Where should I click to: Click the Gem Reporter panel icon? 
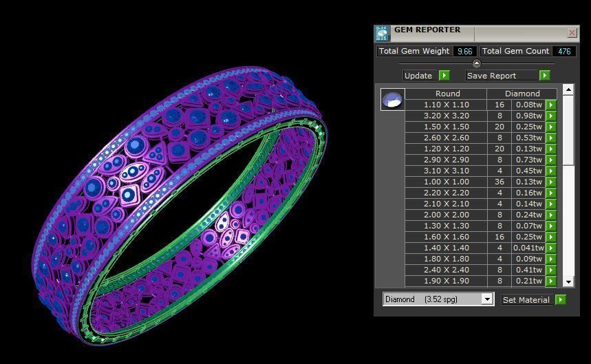(x=382, y=34)
